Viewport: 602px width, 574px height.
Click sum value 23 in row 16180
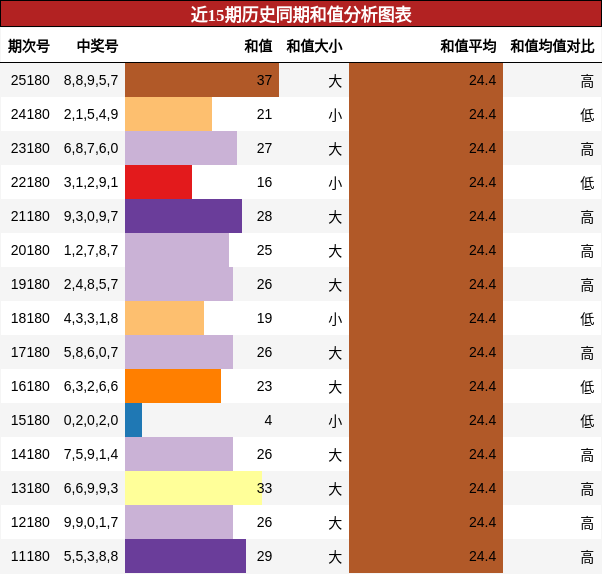coord(264,386)
